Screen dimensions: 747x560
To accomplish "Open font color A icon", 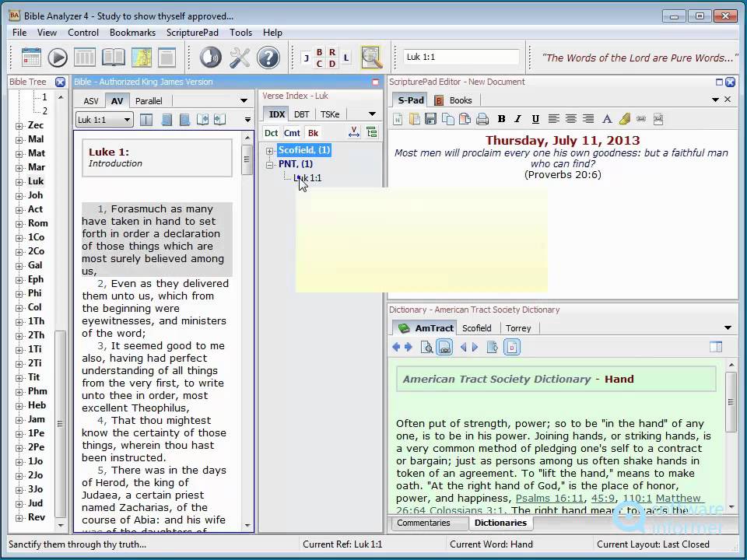I will point(607,119).
